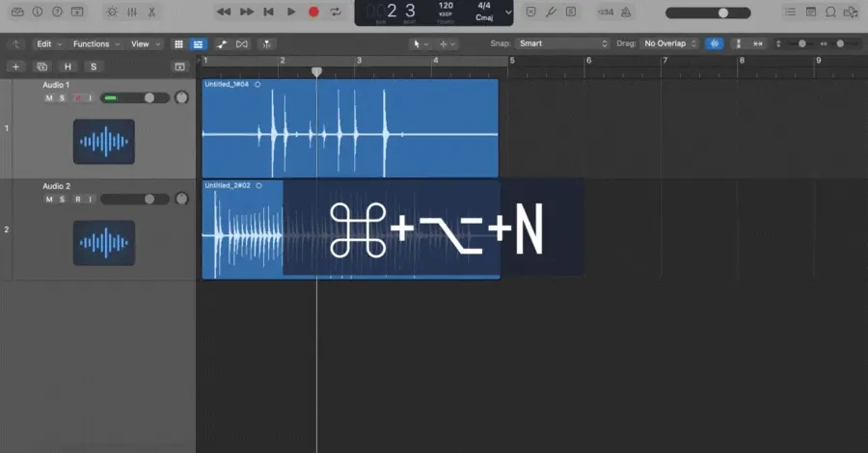Open the media Browsers icon

coord(851,12)
